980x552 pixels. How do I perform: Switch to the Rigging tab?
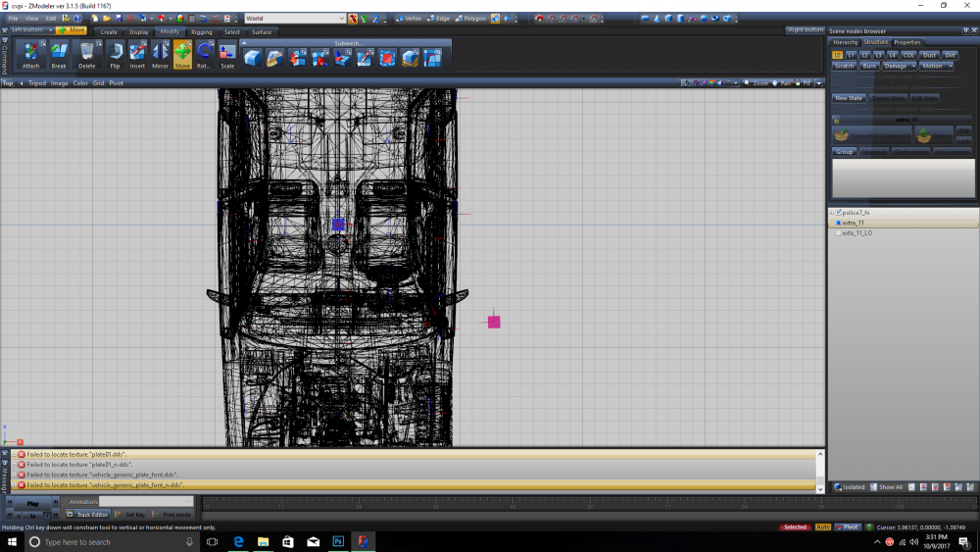point(201,32)
